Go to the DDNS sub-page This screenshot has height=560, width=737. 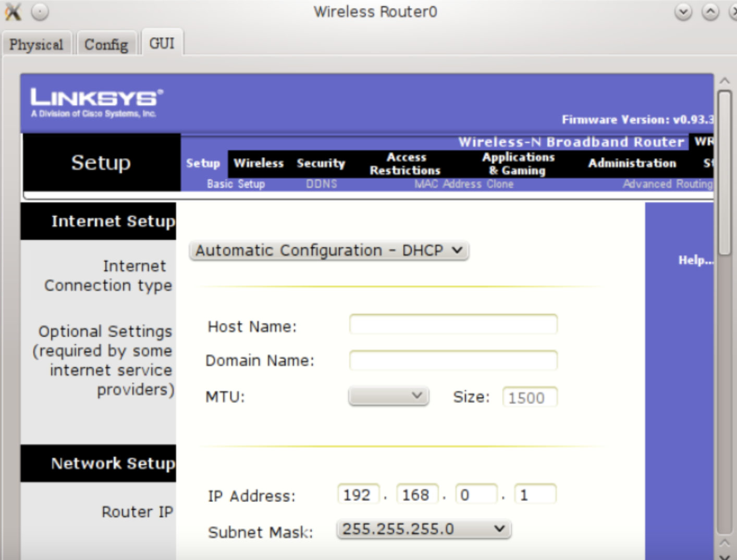click(322, 184)
